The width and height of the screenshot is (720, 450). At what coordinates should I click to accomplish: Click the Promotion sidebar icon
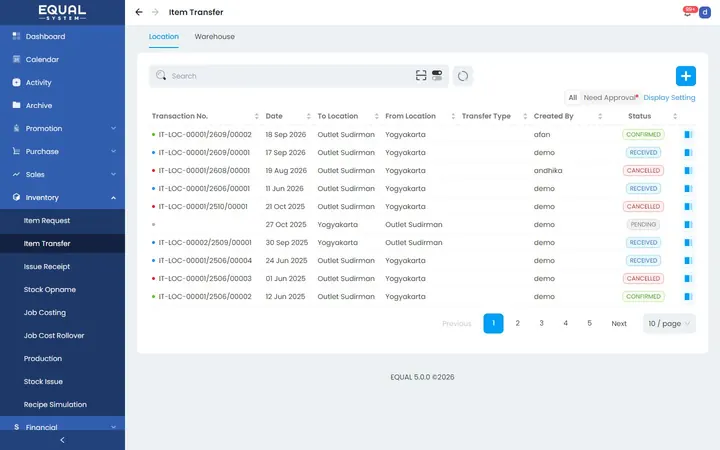point(17,128)
